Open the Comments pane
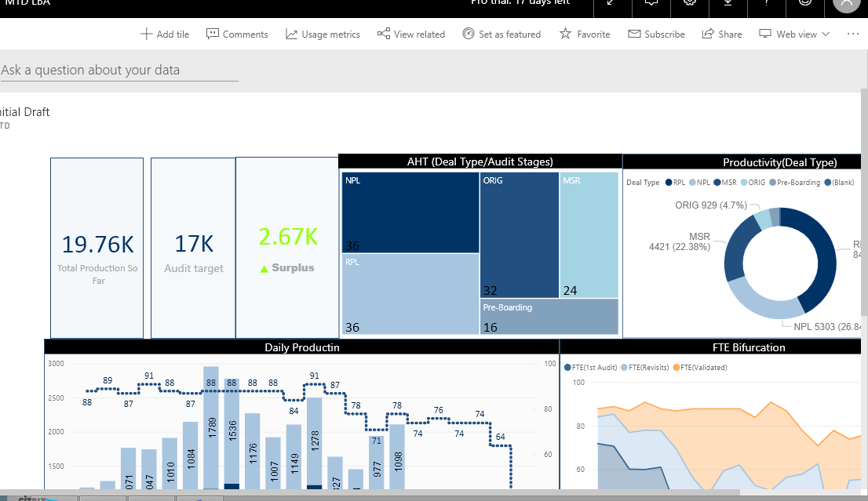The image size is (868, 501). (x=237, y=34)
